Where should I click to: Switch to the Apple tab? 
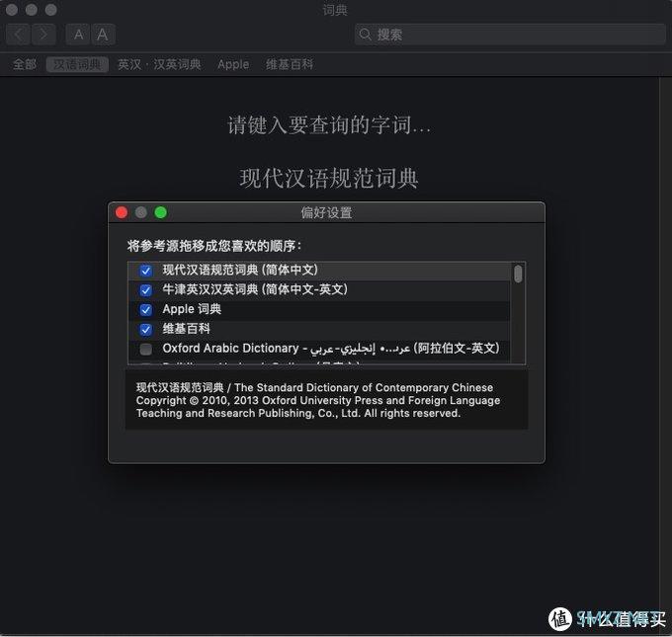pyautogui.click(x=233, y=64)
